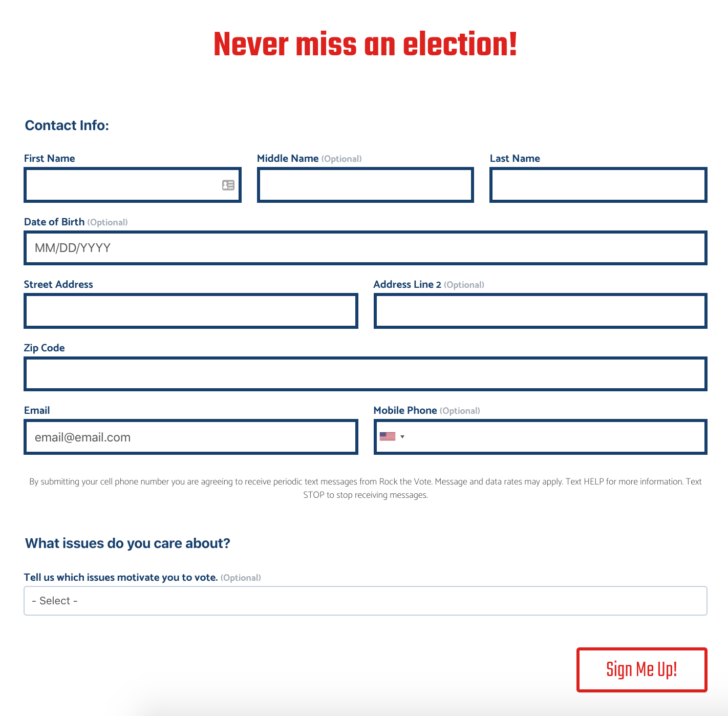
Task: Open the issues Select dropdown
Action: tap(366, 601)
